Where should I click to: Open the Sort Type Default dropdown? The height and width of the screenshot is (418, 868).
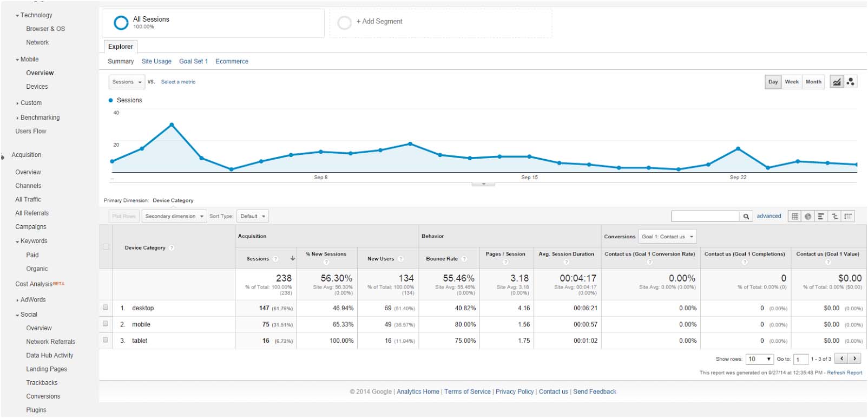253,217
